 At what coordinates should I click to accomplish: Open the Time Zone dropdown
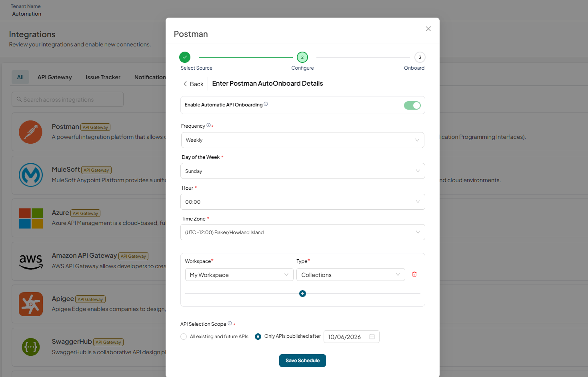[x=302, y=232]
